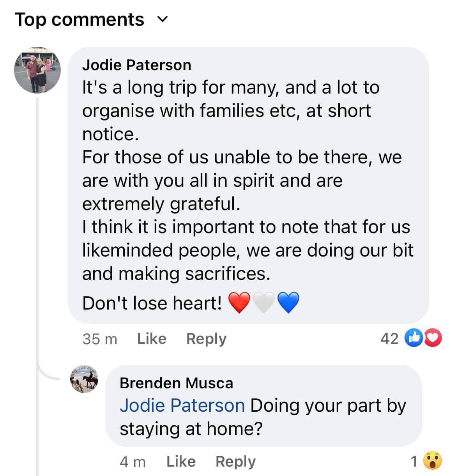Open Brenden Musca's profile from reply name

pyautogui.click(x=176, y=383)
